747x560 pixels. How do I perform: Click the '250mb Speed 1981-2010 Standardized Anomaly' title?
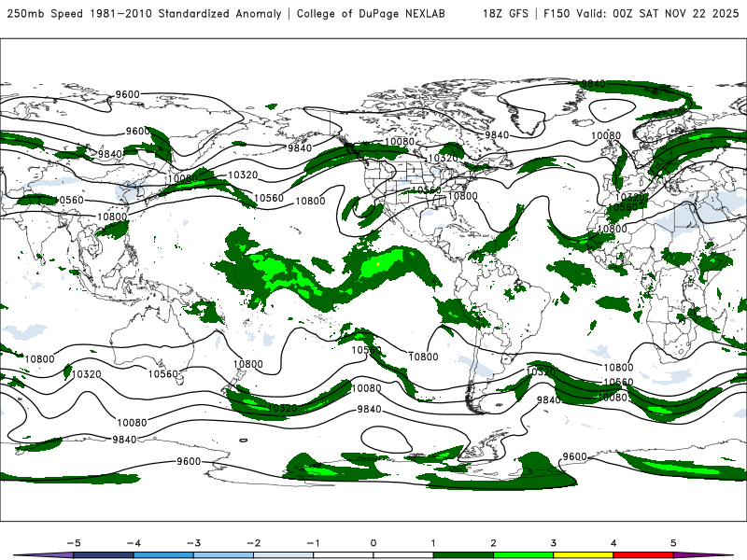144,14
